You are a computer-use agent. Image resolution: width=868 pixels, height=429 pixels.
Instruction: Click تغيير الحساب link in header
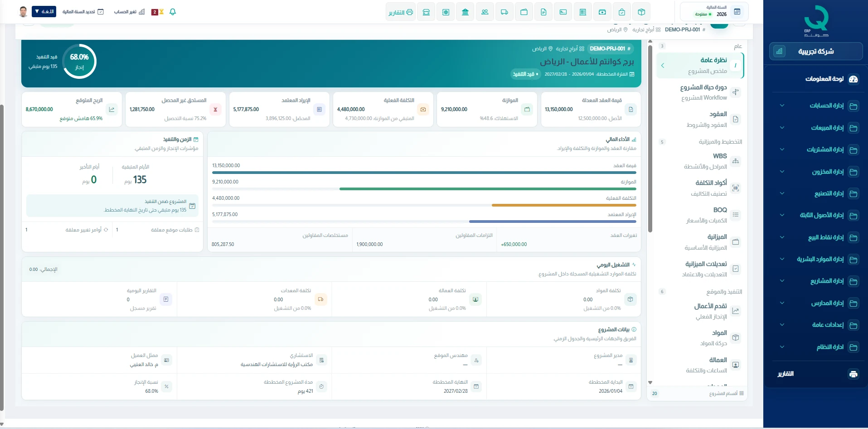pos(129,12)
